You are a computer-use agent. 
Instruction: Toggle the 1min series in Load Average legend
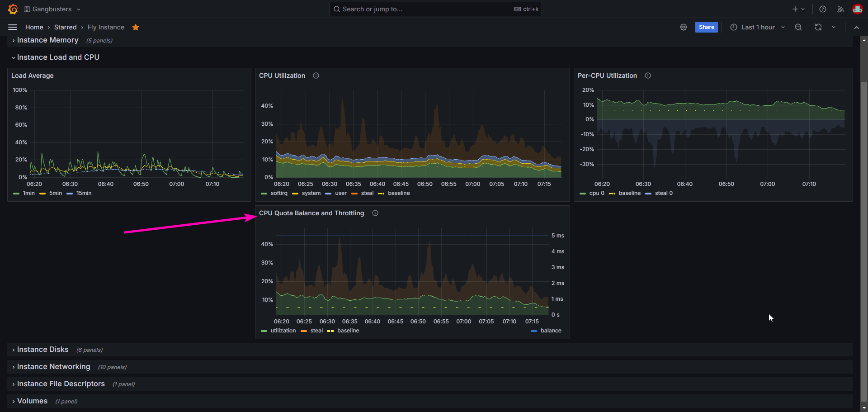28,193
